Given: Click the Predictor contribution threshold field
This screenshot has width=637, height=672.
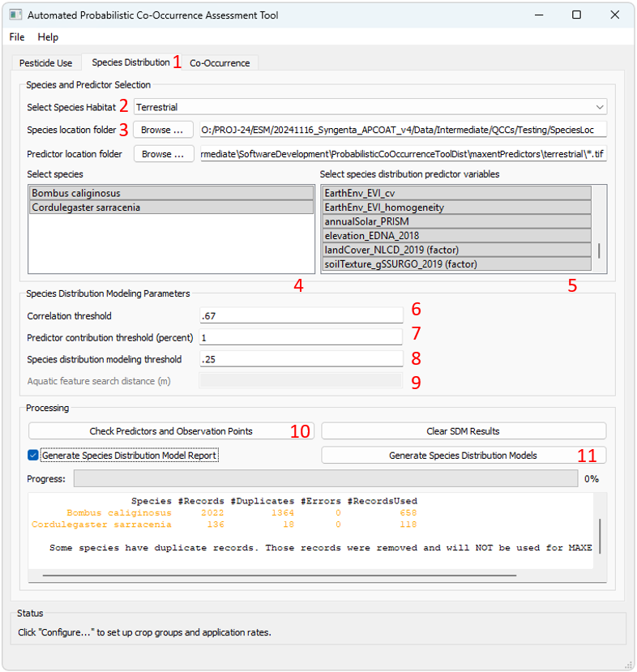Looking at the screenshot, I should click(x=301, y=337).
